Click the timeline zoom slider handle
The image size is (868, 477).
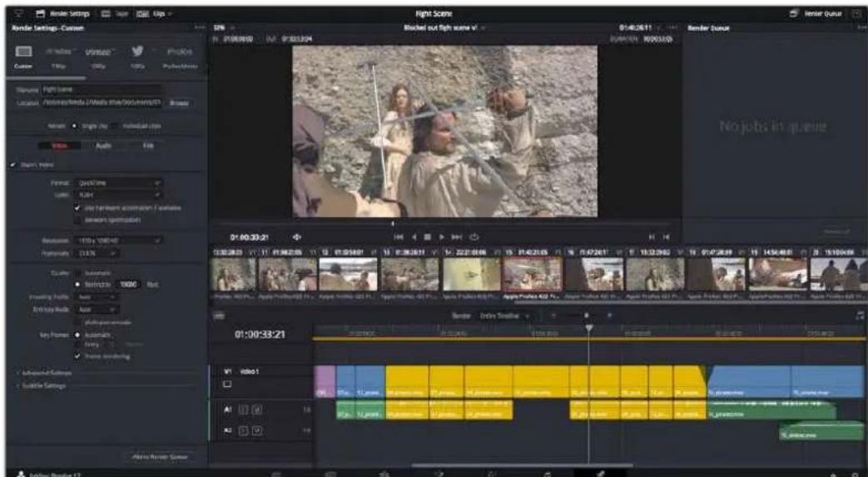click(x=586, y=316)
